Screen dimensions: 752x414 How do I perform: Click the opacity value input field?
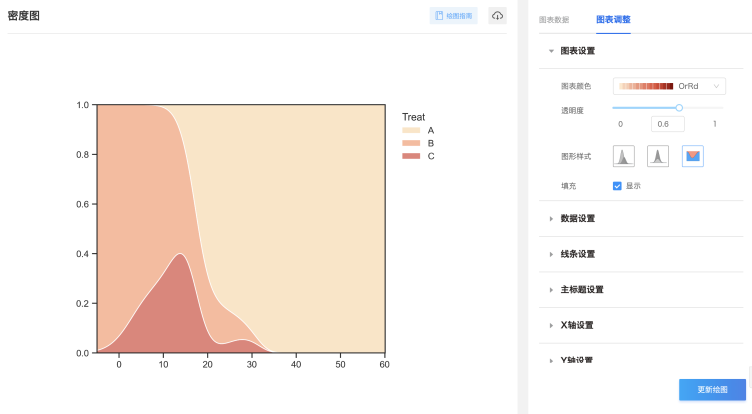(x=667, y=124)
